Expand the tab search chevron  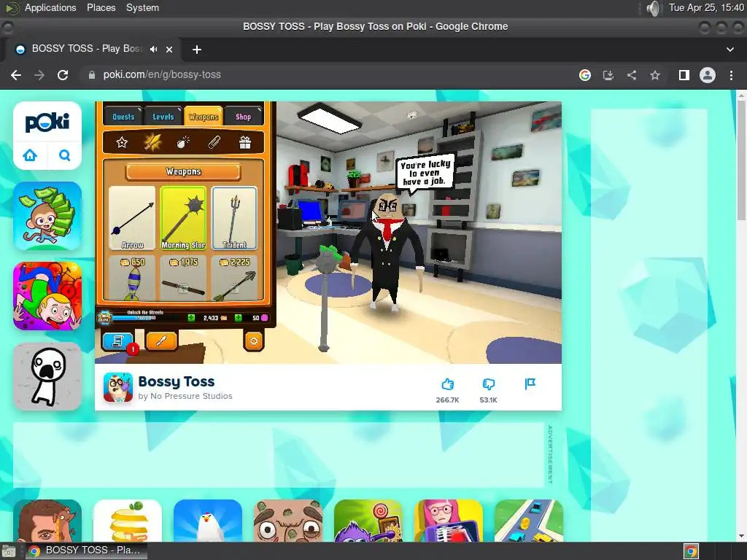click(729, 50)
